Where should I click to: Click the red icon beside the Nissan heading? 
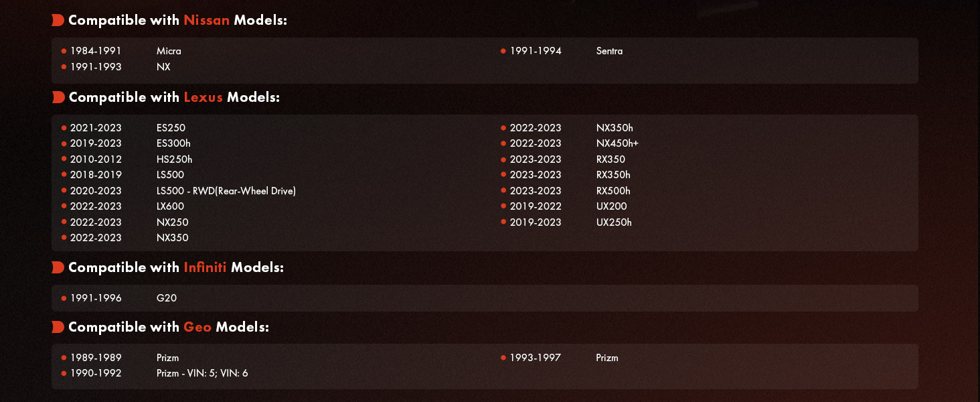tap(58, 20)
